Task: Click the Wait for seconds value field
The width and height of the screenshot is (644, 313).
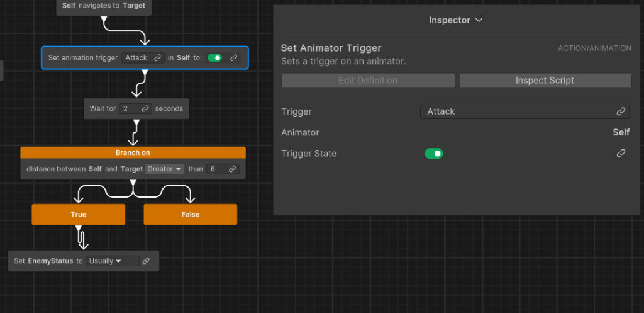Action: pyautogui.click(x=129, y=109)
